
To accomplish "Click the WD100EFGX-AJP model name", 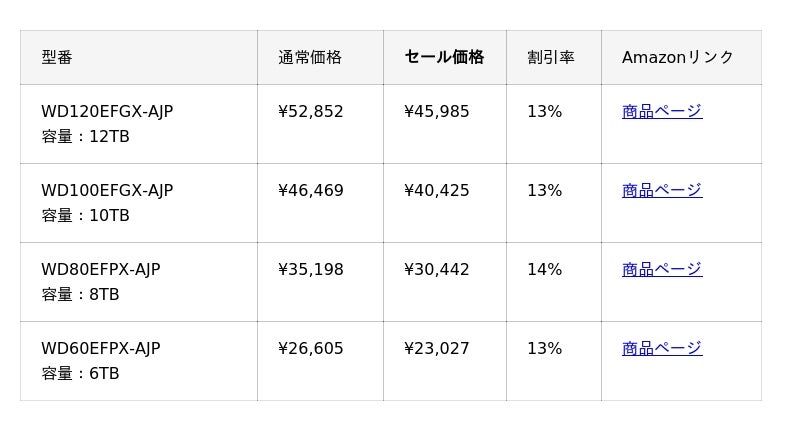I will (x=107, y=191).
